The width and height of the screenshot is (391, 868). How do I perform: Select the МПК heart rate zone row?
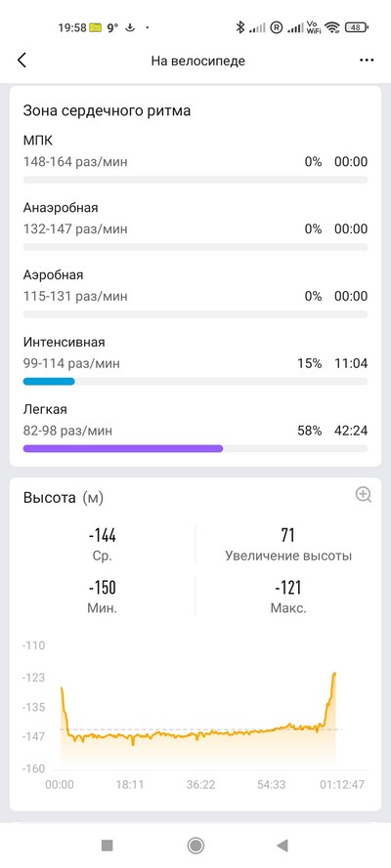click(195, 160)
